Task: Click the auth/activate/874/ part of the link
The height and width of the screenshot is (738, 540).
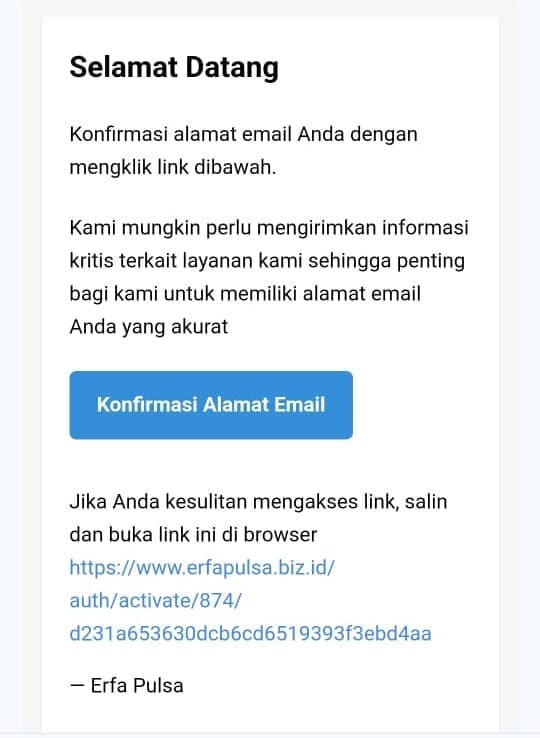Action: [155, 601]
